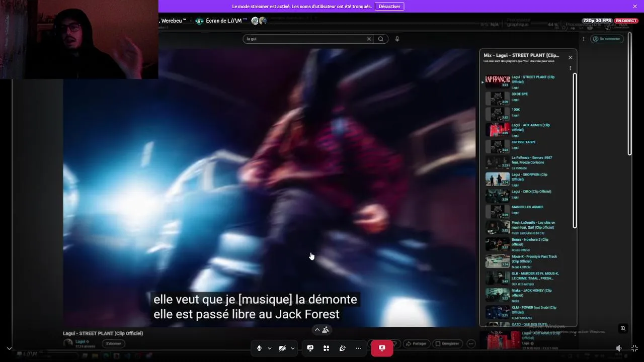Open YouTube settings three-dot menu in the header
644x362 pixels.
tap(584, 39)
